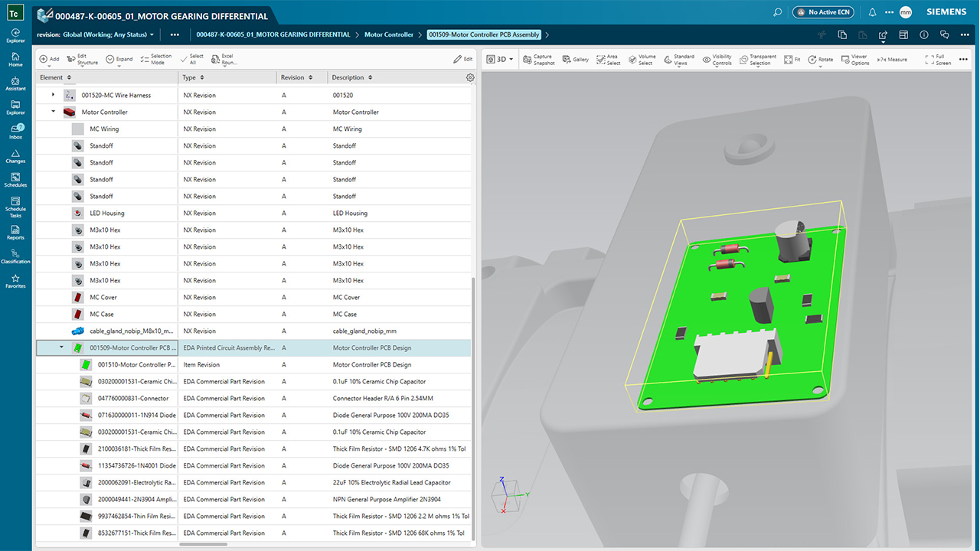Open the Gallery panel
980x551 pixels.
[575, 59]
